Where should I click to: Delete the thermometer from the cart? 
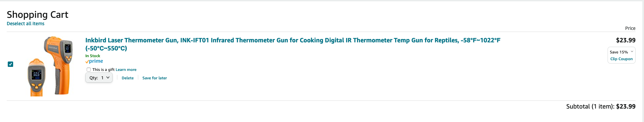[127, 78]
